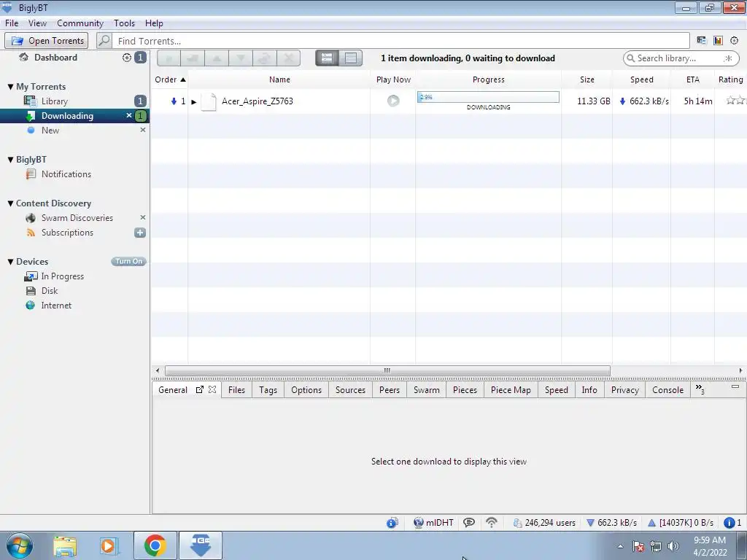Select the Downloading sidebar entry

coord(67,116)
